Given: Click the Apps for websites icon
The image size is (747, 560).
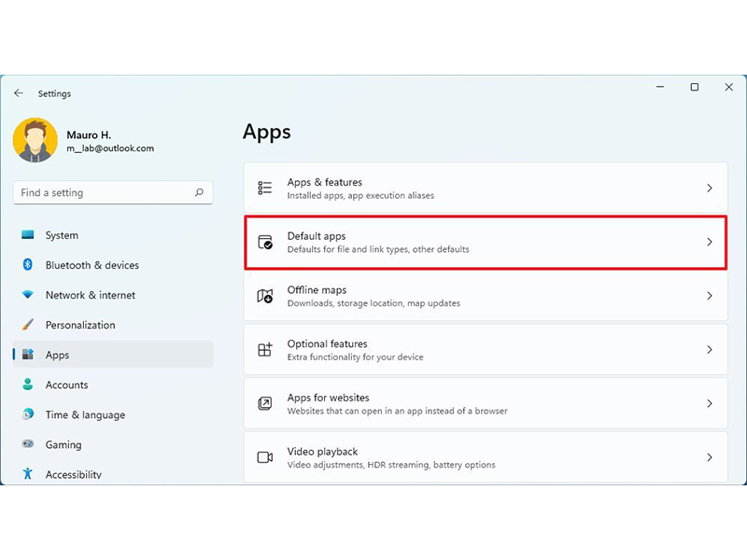Looking at the screenshot, I should [x=265, y=403].
